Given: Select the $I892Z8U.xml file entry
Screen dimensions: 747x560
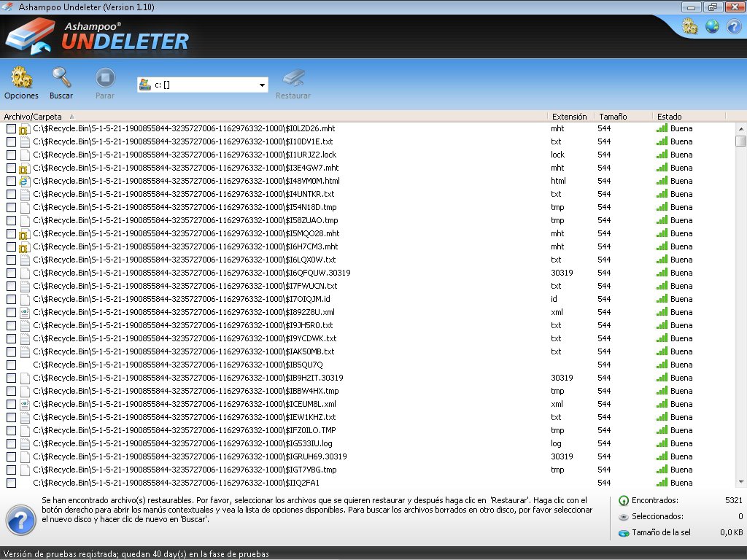Looking at the screenshot, I should point(183,312).
